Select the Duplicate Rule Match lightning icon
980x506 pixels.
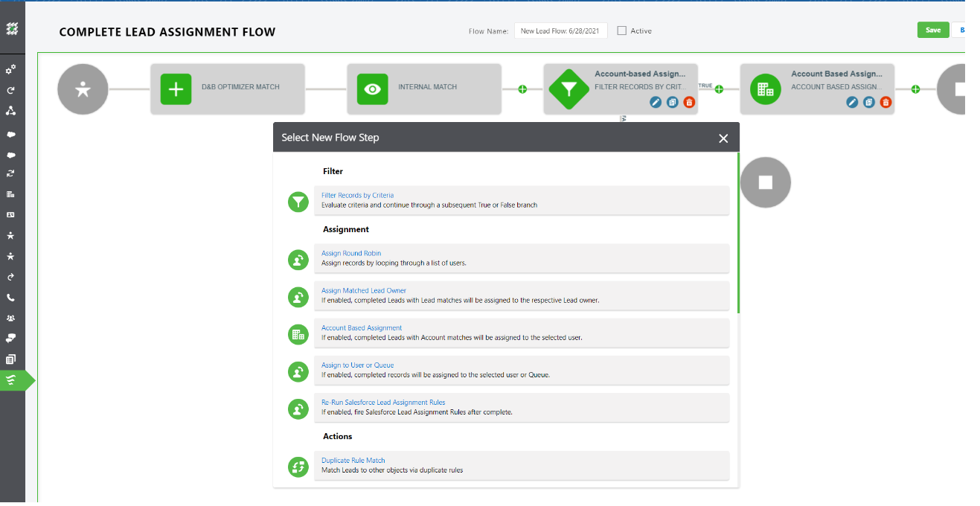pyautogui.click(x=298, y=467)
